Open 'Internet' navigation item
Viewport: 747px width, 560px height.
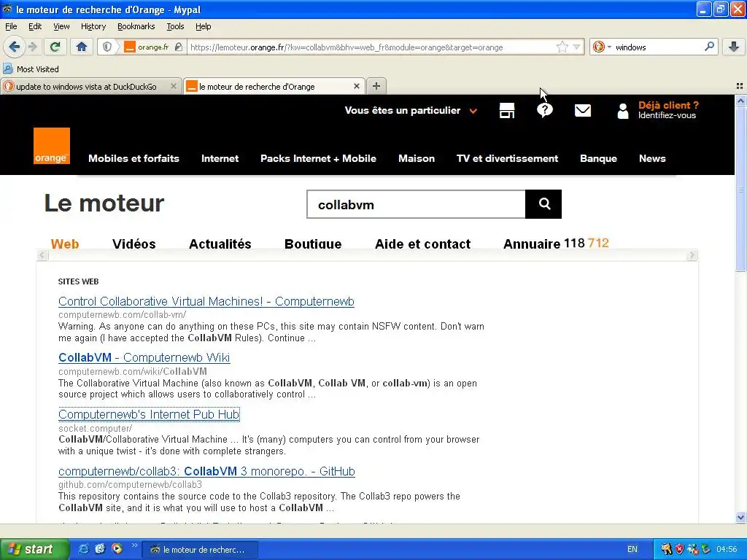tap(220, 158)
